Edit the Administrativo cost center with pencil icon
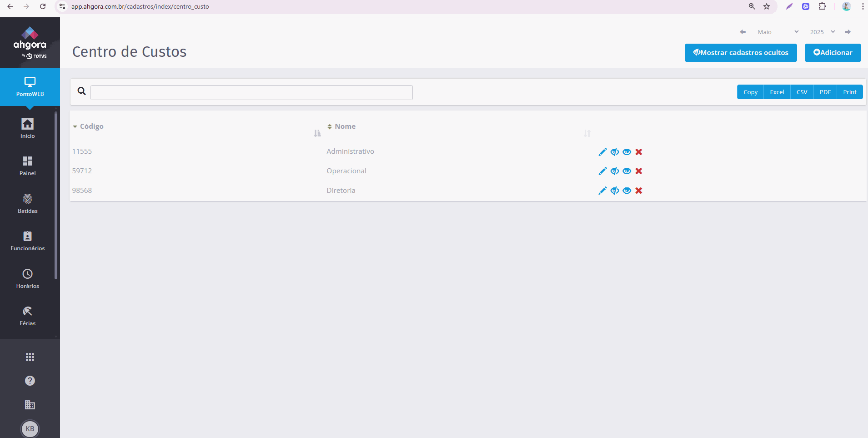Viewport: 868px width, 438px height. tap(602, 152)
